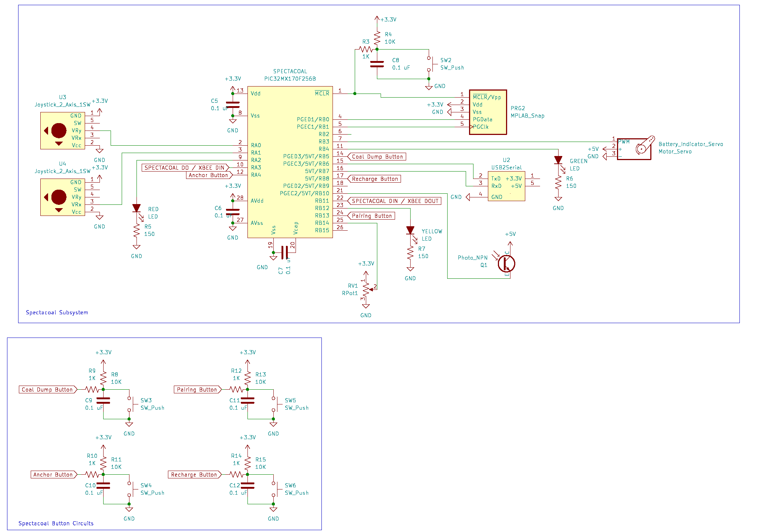The image size is (762, 532).
Task: Click the GREEN LED diode symbol
Action: coord(558,160)
